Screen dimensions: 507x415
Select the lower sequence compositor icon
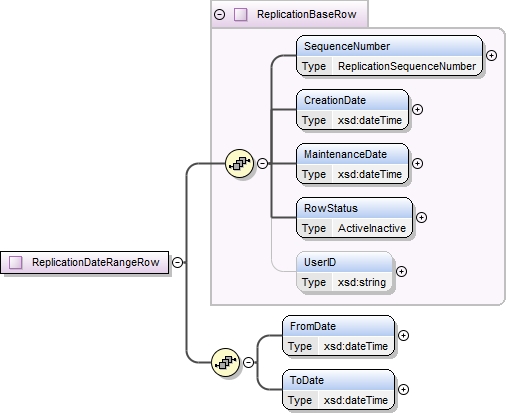pos(225,362)
